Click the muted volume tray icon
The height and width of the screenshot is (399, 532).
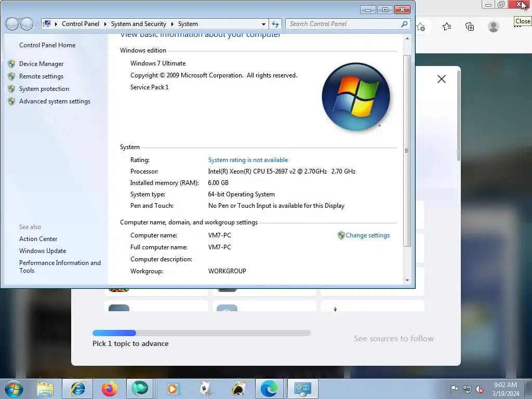pyautogui.click(x=480, y=389)
